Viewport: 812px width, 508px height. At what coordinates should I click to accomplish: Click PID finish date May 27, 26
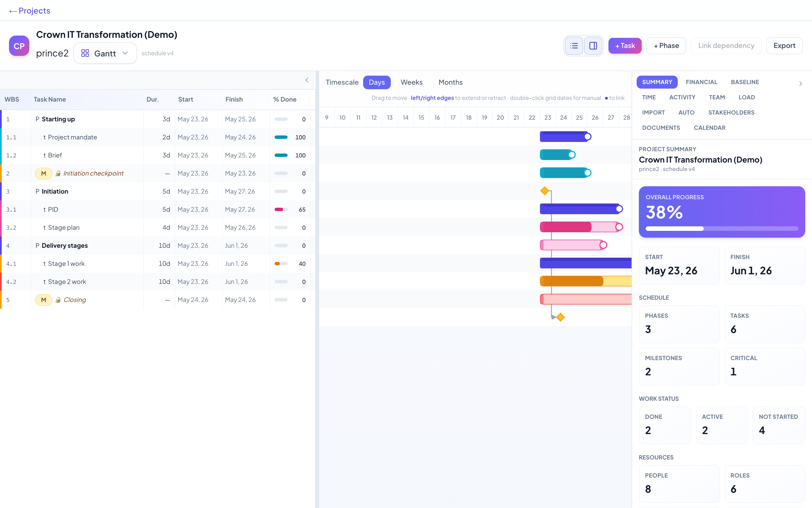coord(240,209)
